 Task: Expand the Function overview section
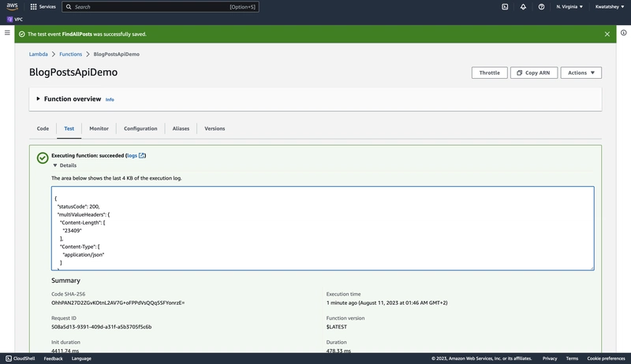69,98
